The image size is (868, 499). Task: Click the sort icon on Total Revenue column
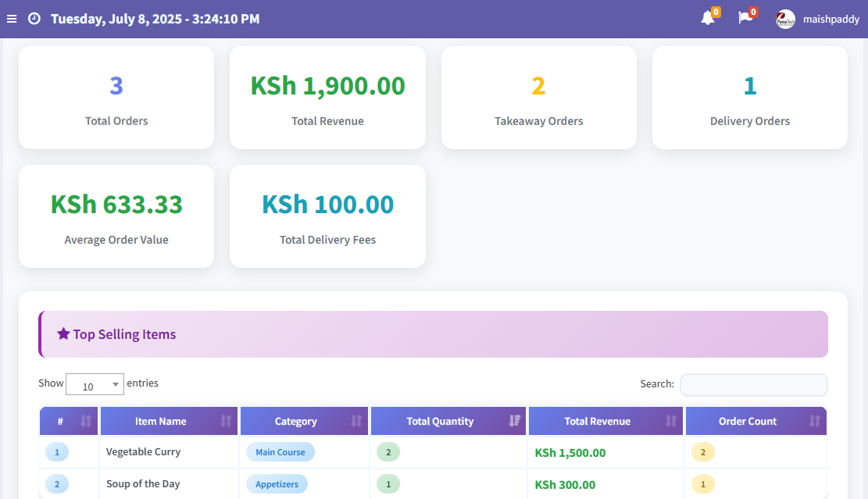(x=672, y=420)
